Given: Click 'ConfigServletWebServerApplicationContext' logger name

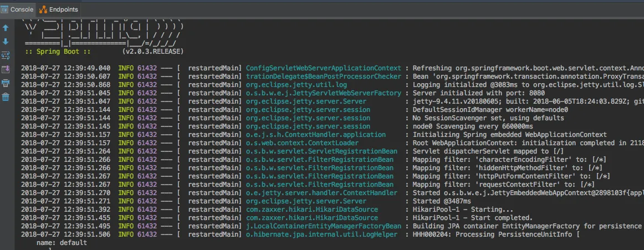Looking at the screenshot, I should click(x=323, y=68).
